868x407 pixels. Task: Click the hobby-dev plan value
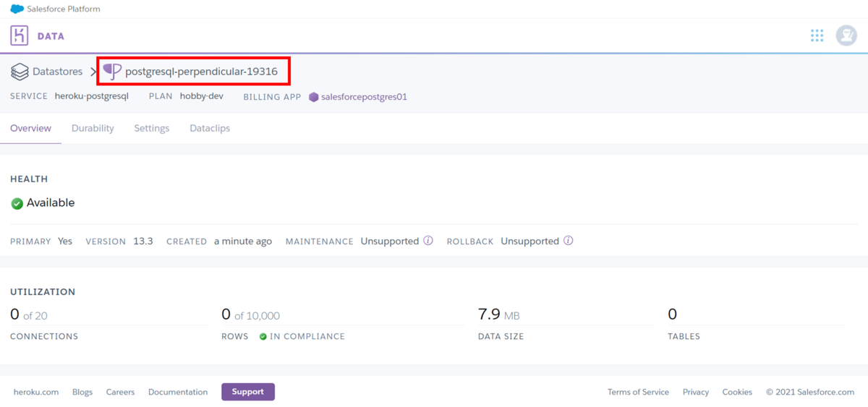point(202,96)
